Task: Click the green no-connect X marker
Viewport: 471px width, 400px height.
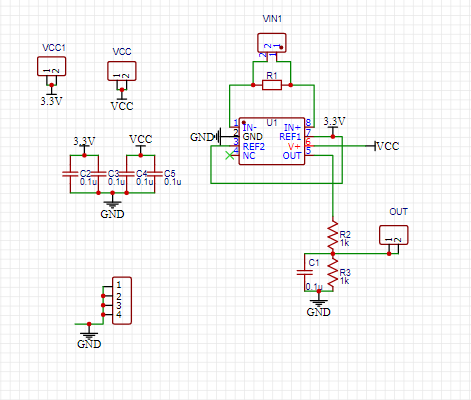Action: click(229, 155)
